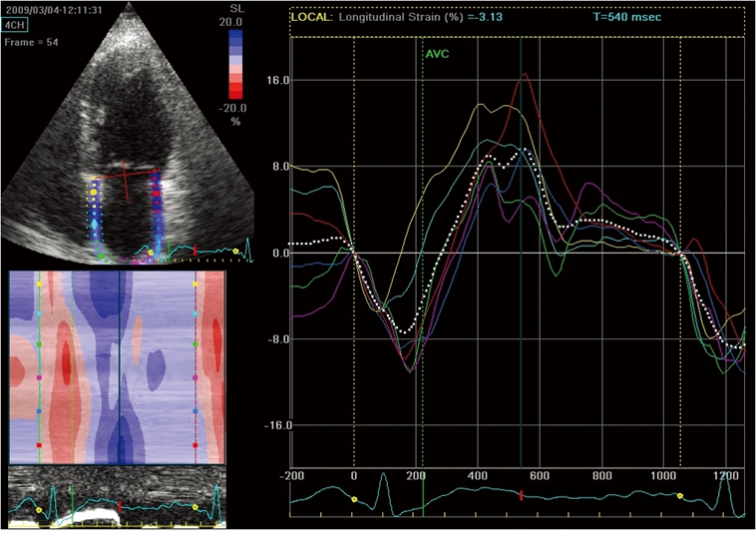Screen dimensions: 756x554
Task: Select the timestamp 2009/03/04-12:11:31 text
Action: click(x=54, y=10)
